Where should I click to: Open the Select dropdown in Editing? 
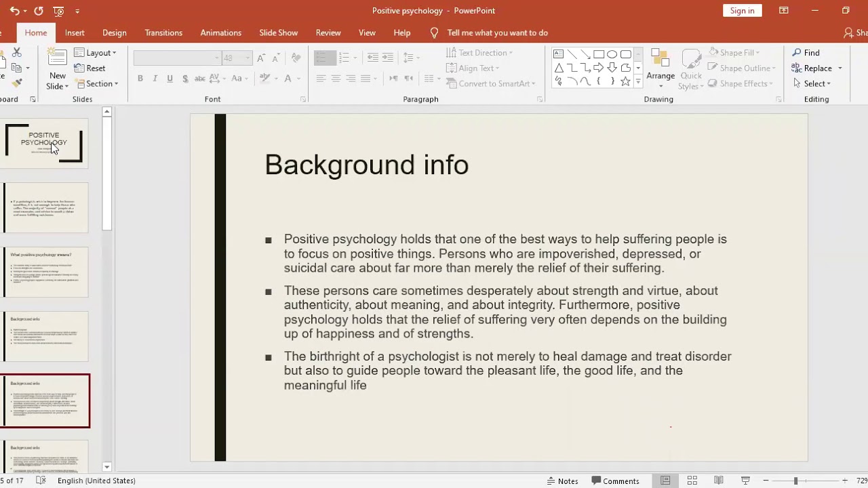tap(812, 84)
